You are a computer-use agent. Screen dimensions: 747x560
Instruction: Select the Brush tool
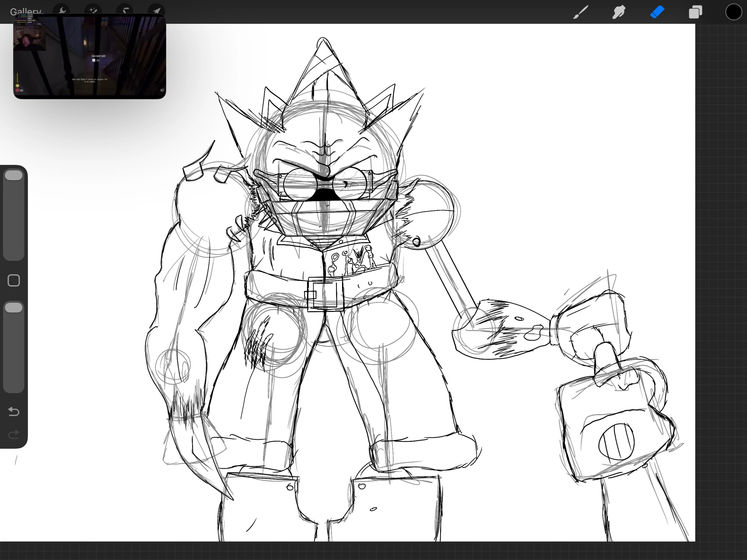tap(581, 12)
